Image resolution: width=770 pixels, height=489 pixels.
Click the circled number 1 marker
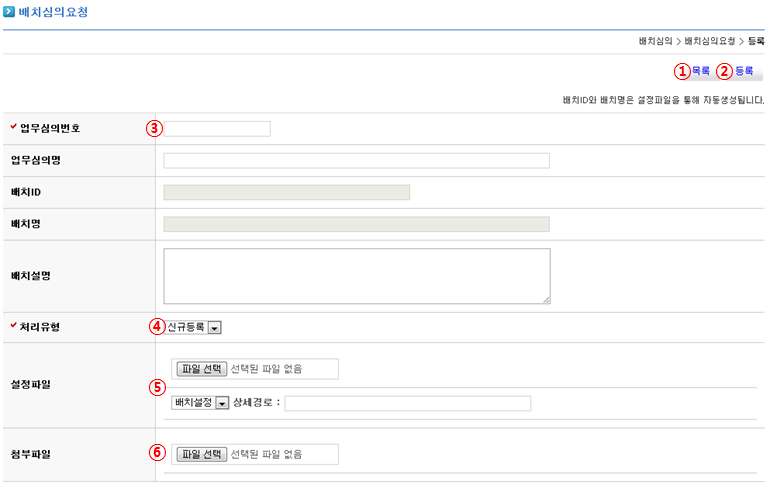(x=682, y=71)
